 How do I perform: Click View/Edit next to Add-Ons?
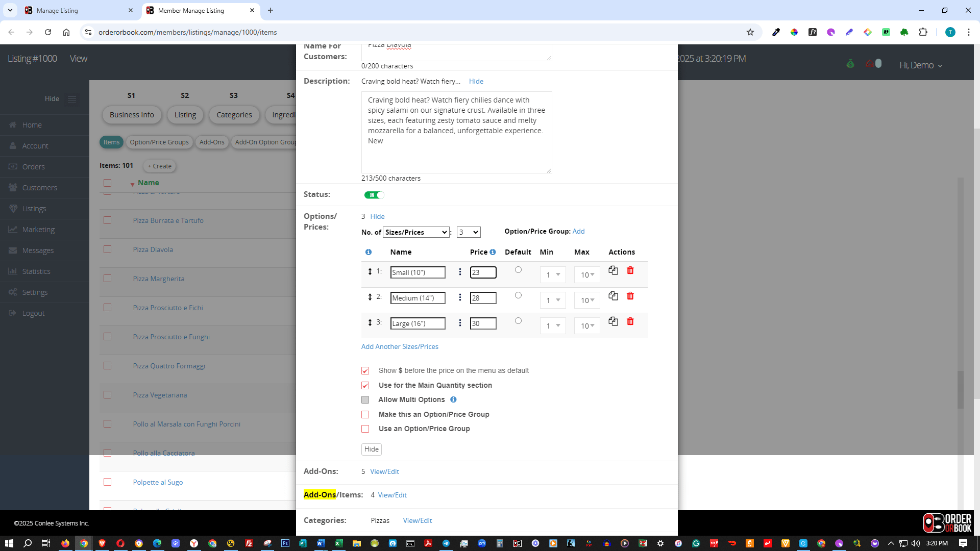pos(384,471)
